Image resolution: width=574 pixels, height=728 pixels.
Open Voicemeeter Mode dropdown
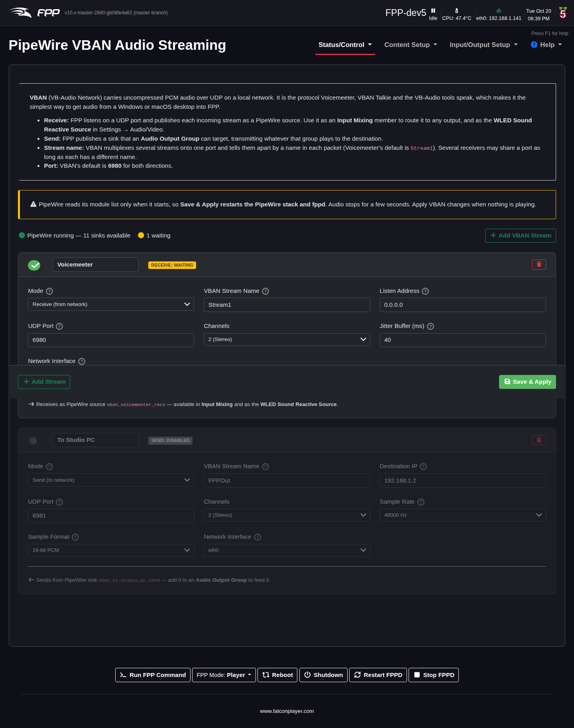(111, 304)
